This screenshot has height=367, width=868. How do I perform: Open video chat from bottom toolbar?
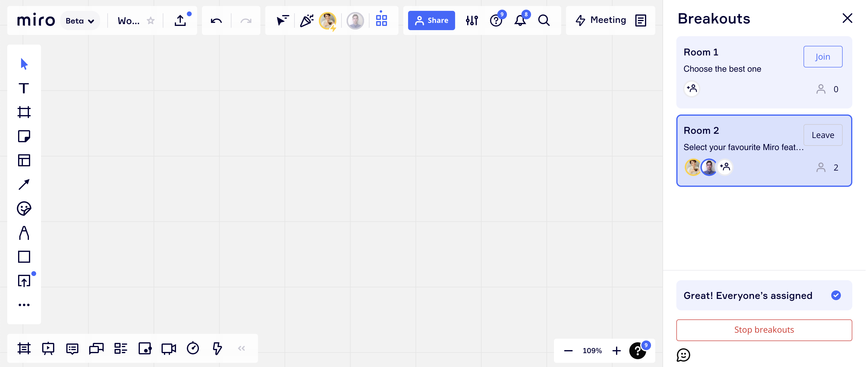169,348
